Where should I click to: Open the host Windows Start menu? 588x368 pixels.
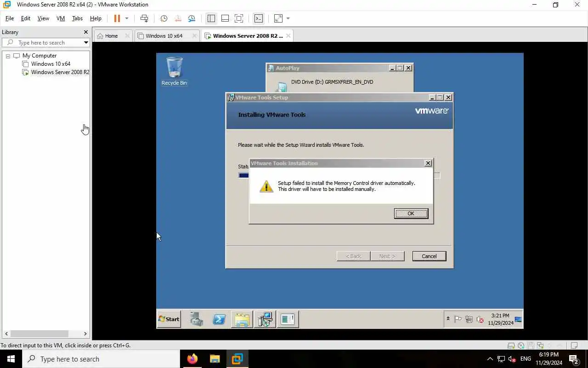pyautogui.click(x=11, y=359)
